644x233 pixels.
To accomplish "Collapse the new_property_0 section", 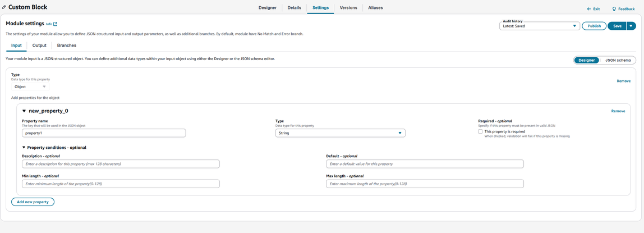I will [24, 111].
